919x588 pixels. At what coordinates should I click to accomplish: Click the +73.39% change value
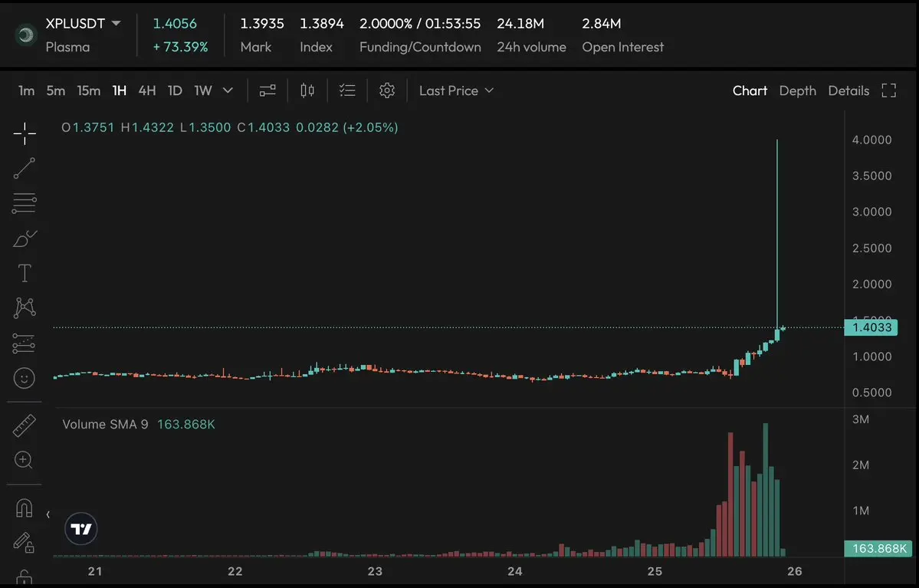point(181,47)
